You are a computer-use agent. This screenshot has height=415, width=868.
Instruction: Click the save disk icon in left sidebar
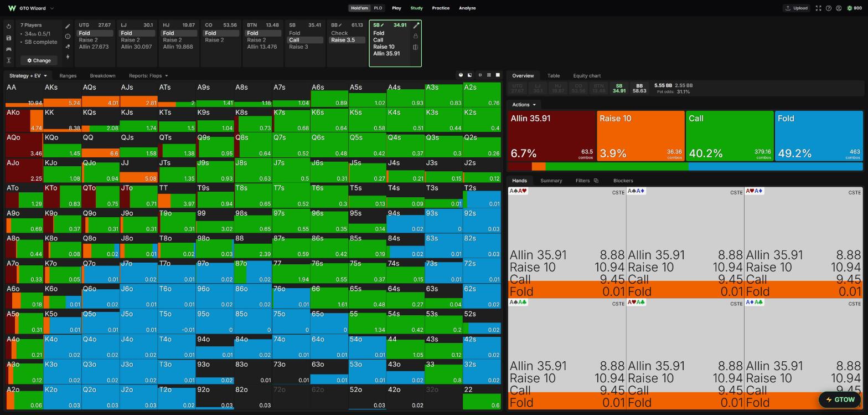click(x=9, y=38)
